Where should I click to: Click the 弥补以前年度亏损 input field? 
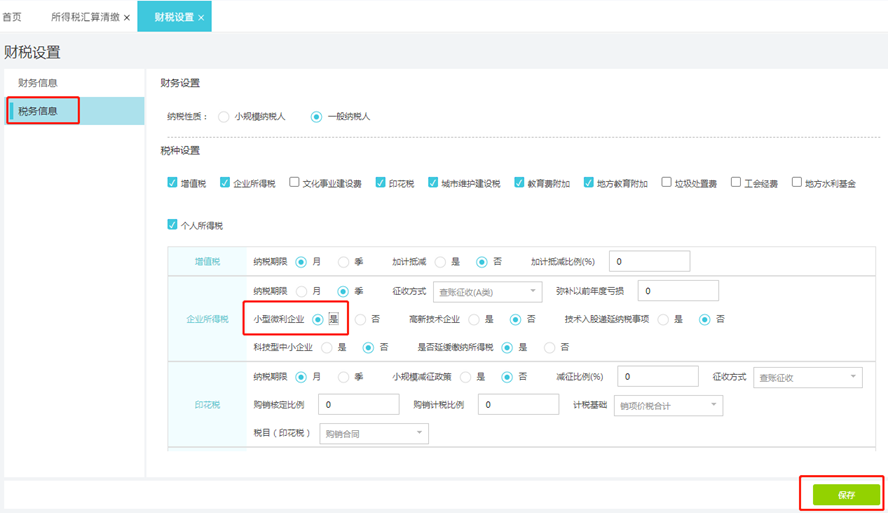(678, 291)
